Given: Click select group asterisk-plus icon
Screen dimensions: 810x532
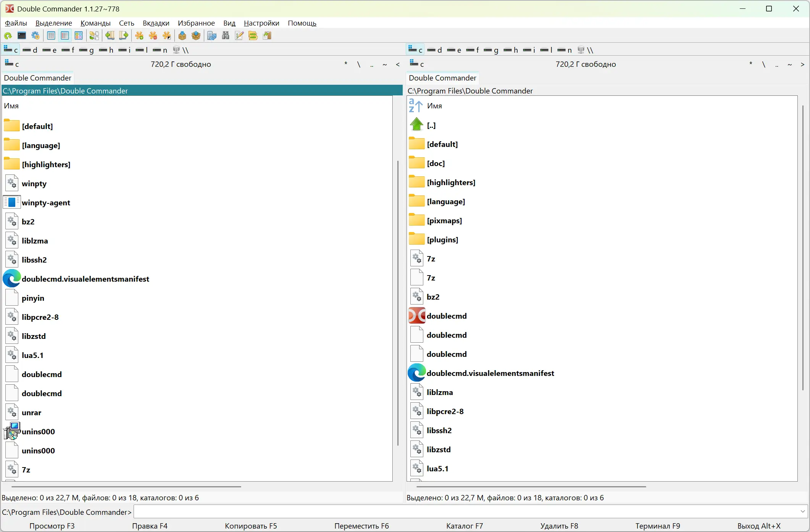Looking at the screenshot, I should click(x=139, y=36).
